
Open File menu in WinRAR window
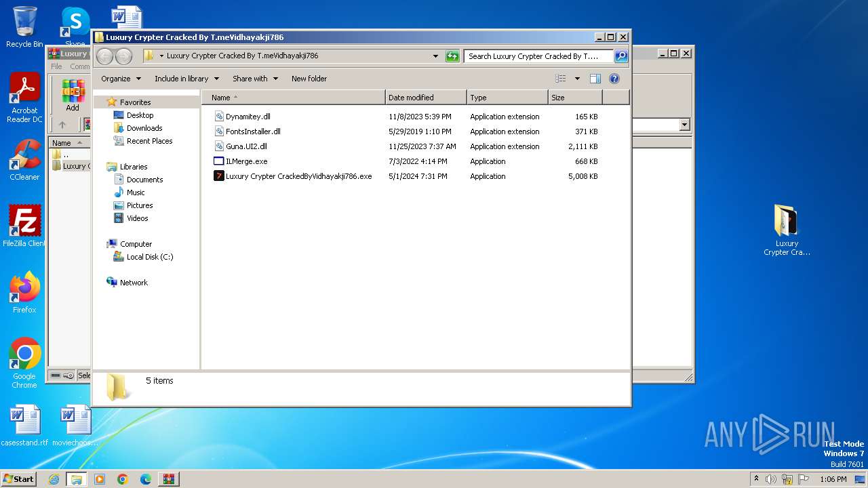pos(56,66)
